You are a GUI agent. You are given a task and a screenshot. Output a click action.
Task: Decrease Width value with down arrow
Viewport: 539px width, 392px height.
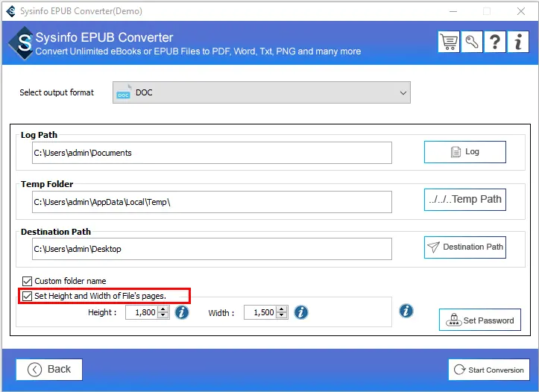pyautogui.click(x=281, y=316)
